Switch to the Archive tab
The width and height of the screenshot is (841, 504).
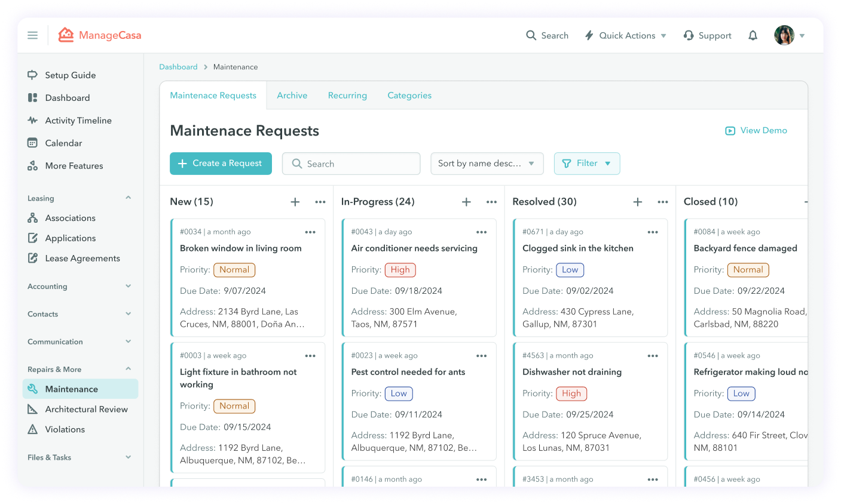[x=292, y=95]
